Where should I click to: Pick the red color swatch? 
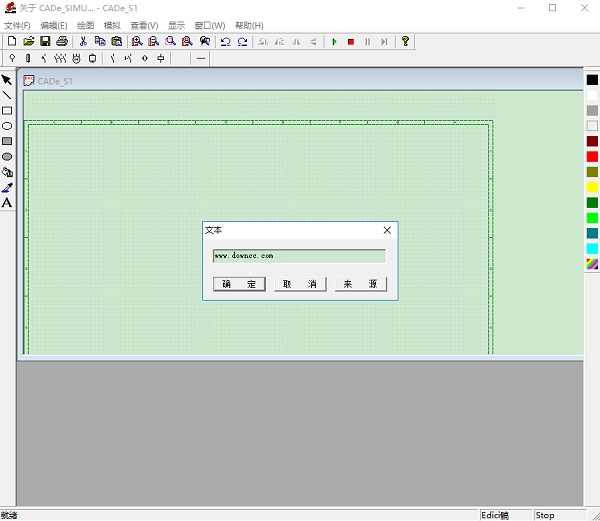pos(592,157)
